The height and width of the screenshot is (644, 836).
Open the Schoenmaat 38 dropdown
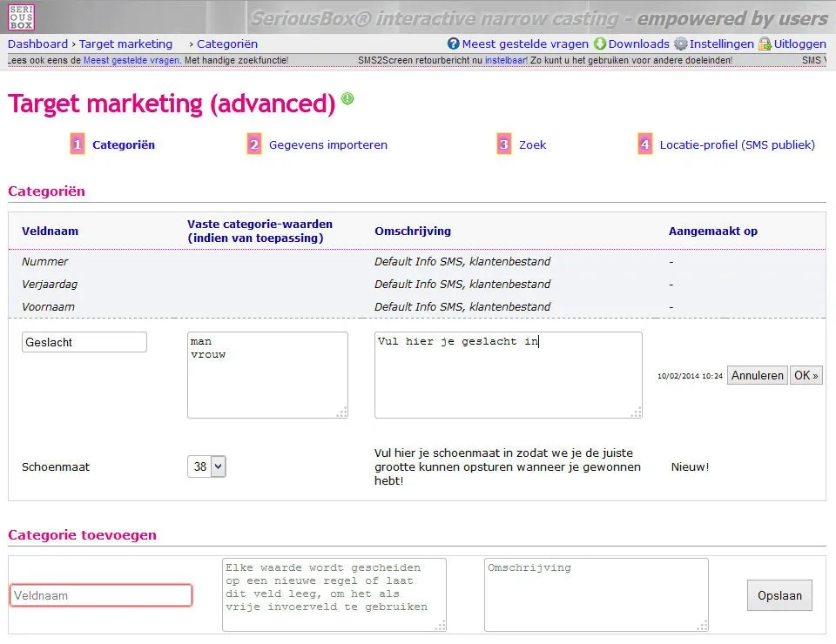point(206,466)
